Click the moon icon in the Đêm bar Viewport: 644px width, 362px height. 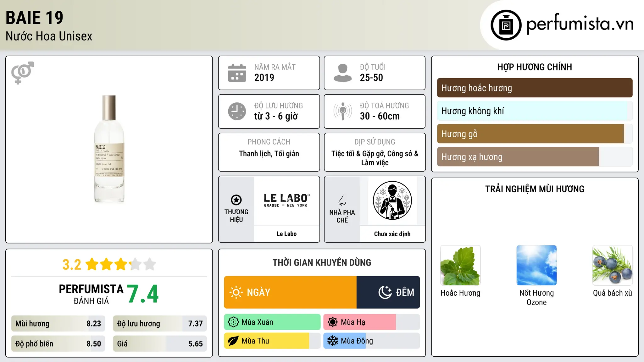(385, 292)
